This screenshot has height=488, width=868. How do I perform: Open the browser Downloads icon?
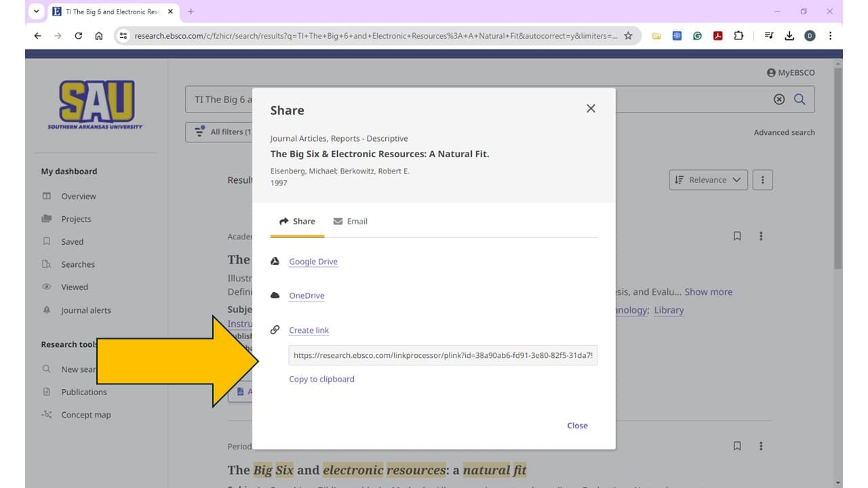coord(789,36)
